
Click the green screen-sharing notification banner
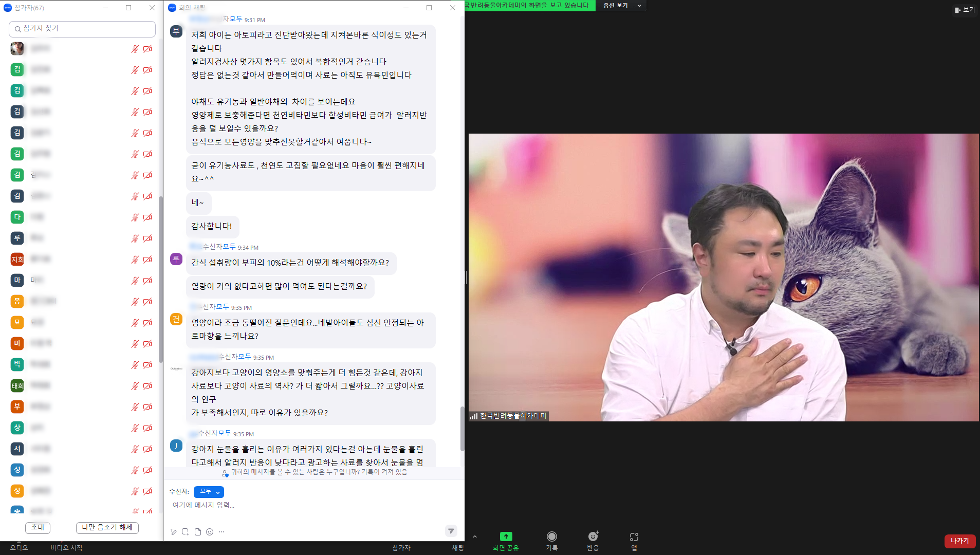[x=529, y=6]
